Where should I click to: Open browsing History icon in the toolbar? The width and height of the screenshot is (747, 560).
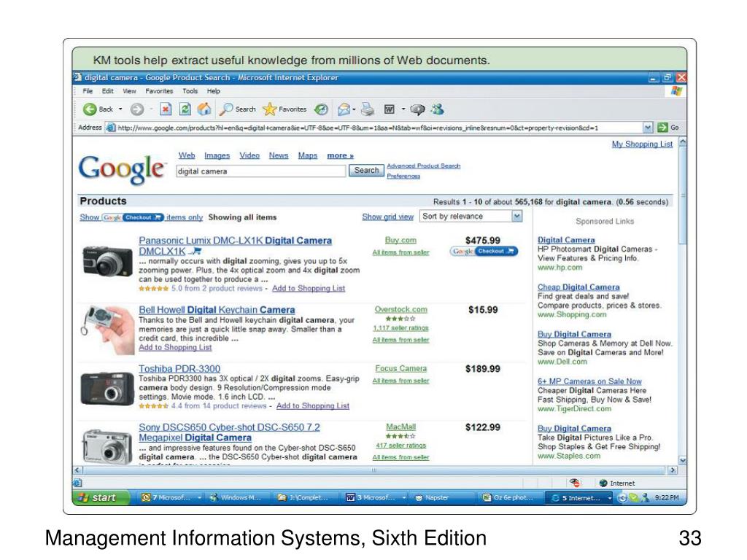321,109
